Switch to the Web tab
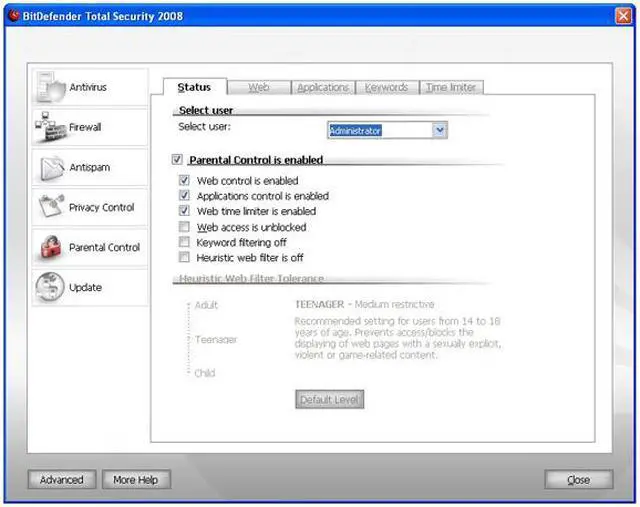This screenshot has height=507, width=640. [x=259, y=88]
